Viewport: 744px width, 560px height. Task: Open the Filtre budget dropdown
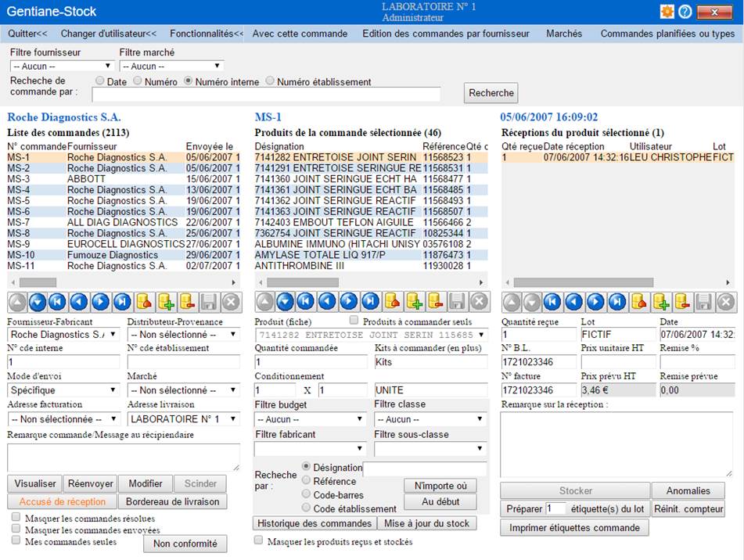310,419
